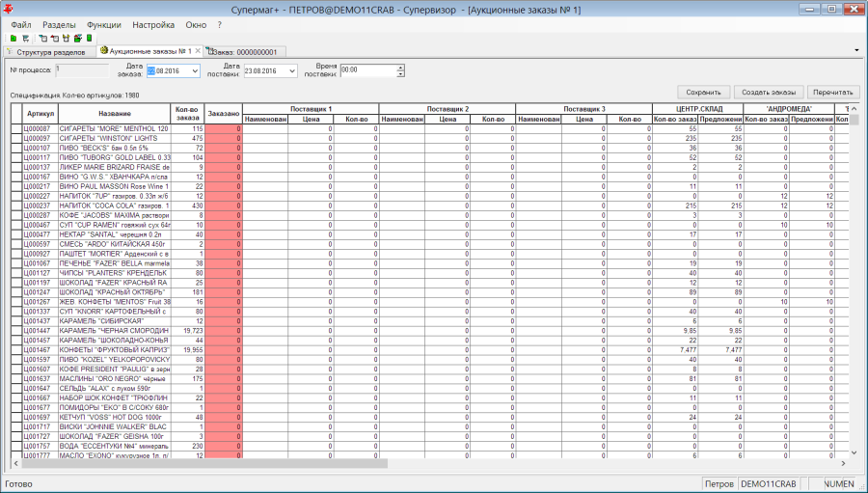Click the toolbar icon with teal arrow box
This screenshot has width=868, height=493.
(x=42, y=39)
